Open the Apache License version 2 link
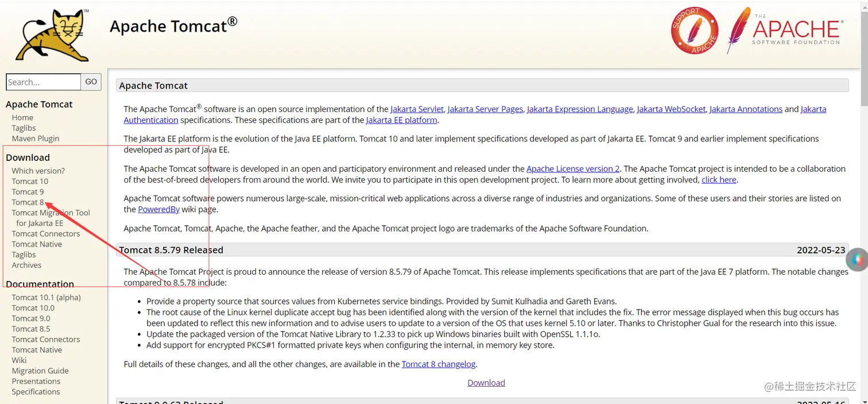Viewport: 868px width, 404px height. coord(573,169)
